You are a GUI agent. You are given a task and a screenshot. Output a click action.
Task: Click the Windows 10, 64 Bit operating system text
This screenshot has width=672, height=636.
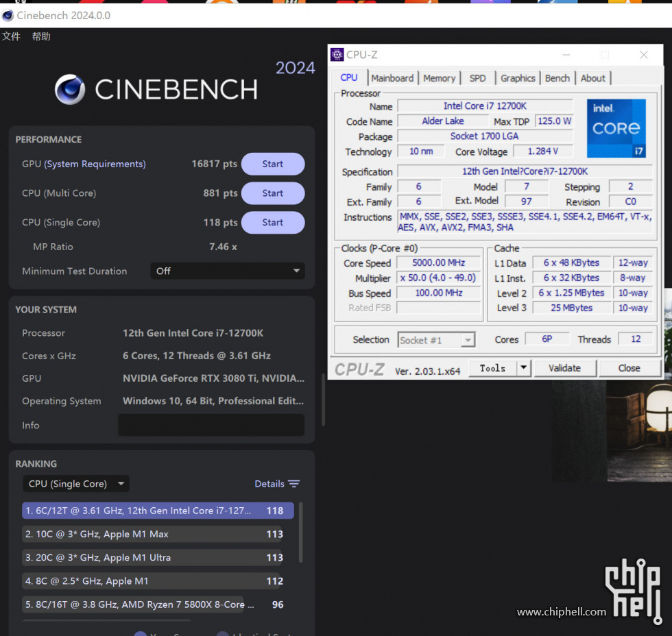[x=213, y=402]
